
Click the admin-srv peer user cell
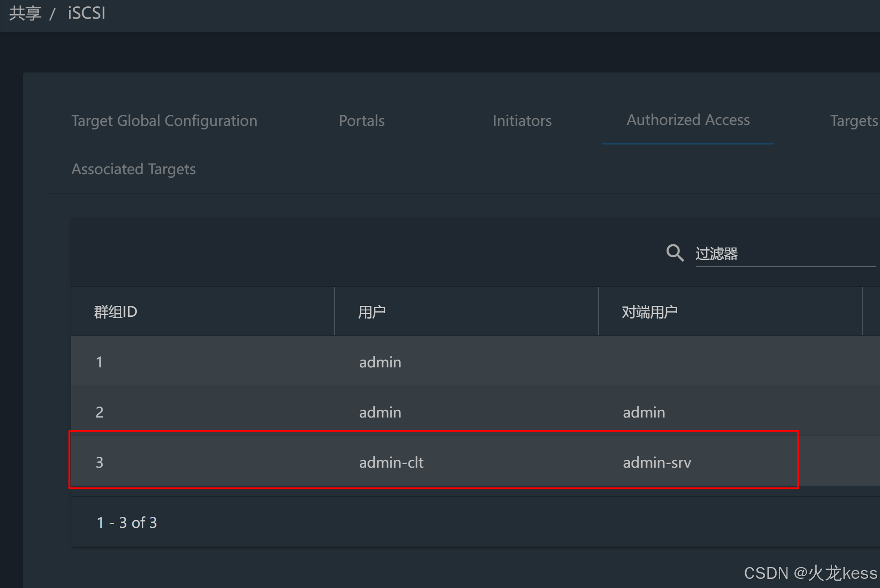pyautogui.click(x=657, y=463)
